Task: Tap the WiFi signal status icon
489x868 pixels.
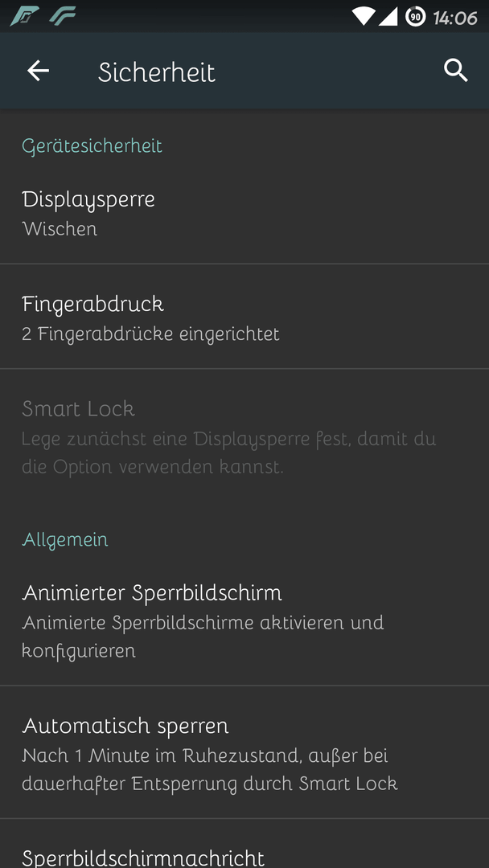Action: point(364,17)
